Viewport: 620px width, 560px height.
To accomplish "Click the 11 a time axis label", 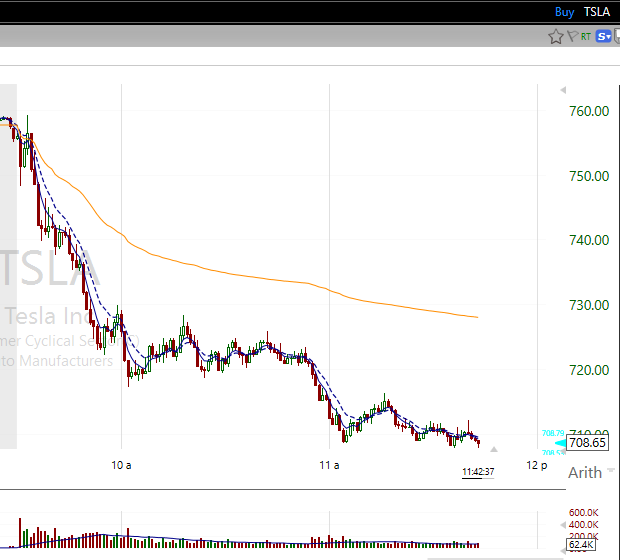I will click(x=329, y=465).
